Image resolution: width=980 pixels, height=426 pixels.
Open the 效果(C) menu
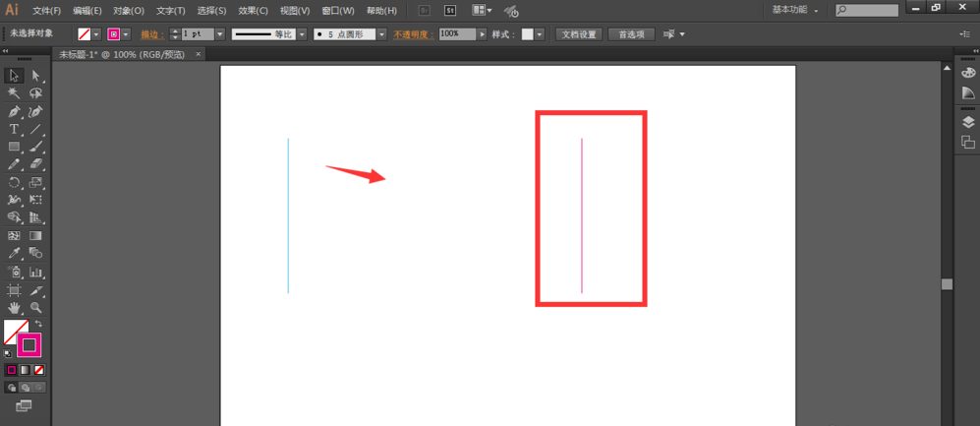[x=254, y=11]
